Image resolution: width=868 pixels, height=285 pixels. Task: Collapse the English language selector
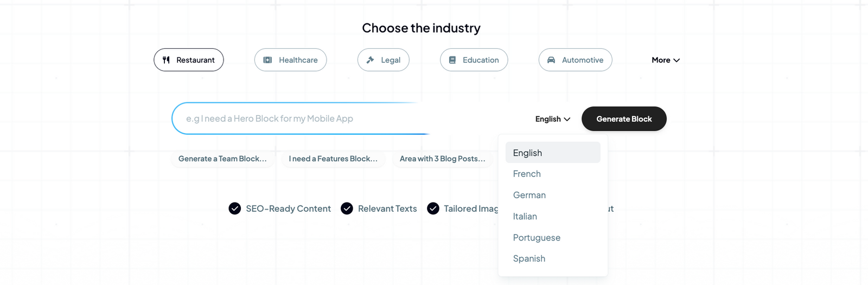[x=552, y=119]
